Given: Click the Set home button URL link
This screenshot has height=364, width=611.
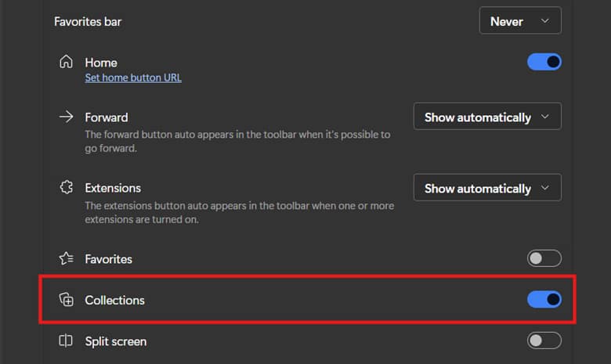Looking at the screenshot, I should tap(133, 77).
